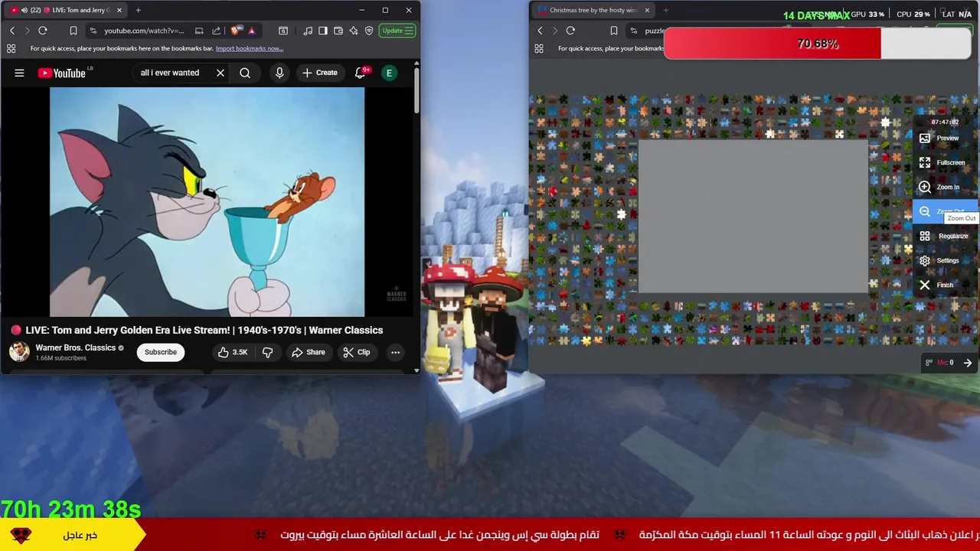Click the highlighted Zoom Out menu item
The width and height of the screenshot is (980, 551).
point(946,212)
